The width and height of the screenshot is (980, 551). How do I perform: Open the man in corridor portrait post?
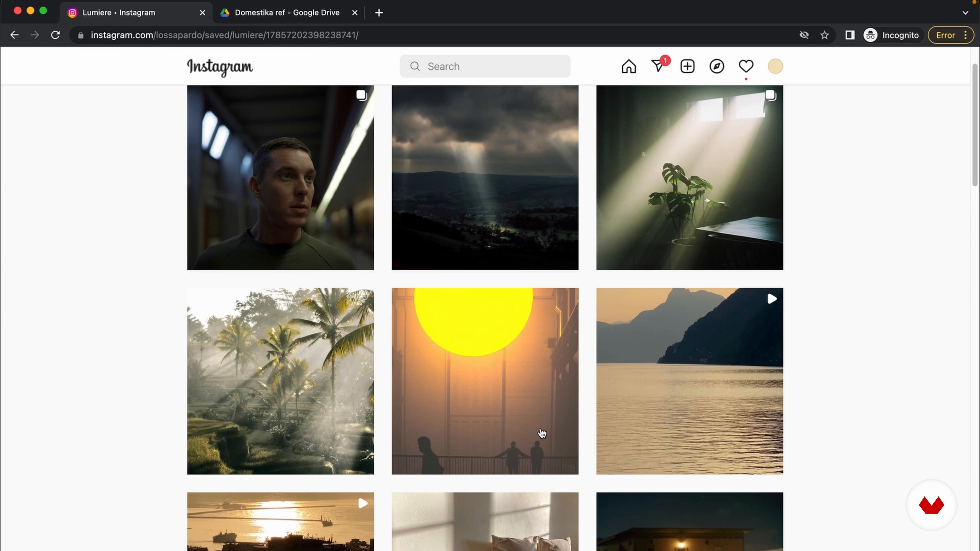click(x=280, y=178)
